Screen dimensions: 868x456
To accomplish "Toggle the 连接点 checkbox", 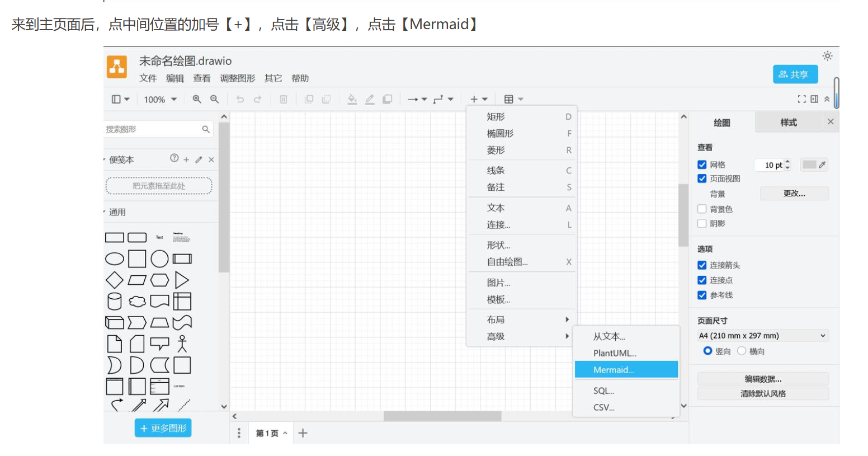I will tap(702, 280).
